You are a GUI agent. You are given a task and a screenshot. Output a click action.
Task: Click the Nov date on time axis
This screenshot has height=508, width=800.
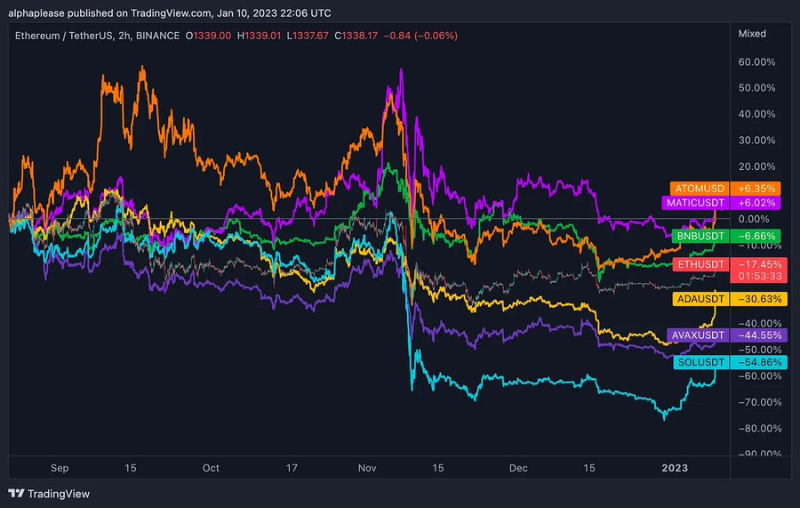[x=367, y=468]
